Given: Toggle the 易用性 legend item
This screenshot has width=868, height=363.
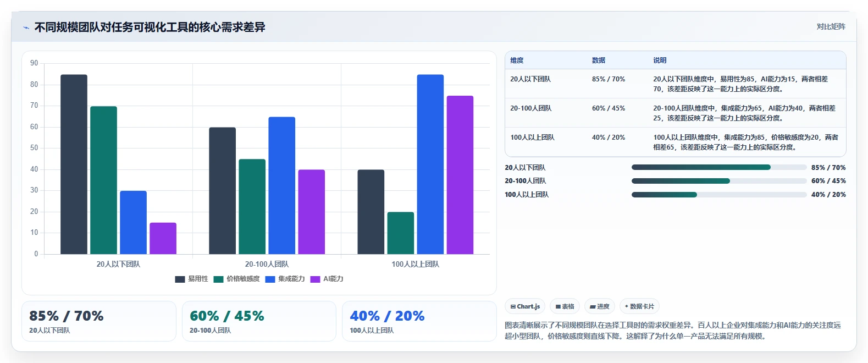Looking at the screenshot, I should 191,279.
